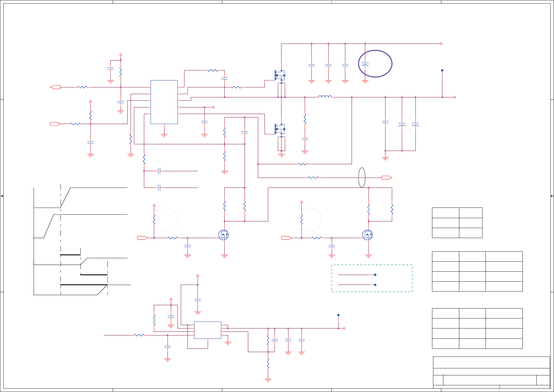
Task: Click the title block at bottom right corner
Action: pyautogui.click(x=492, y=372)
